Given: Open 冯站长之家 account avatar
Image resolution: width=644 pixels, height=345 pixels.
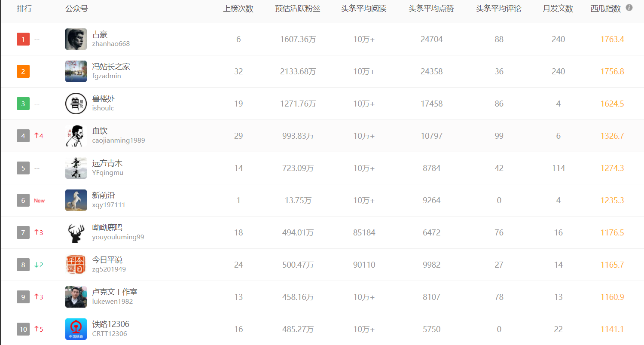Looking at the screenshot, I should pos(76,71).
